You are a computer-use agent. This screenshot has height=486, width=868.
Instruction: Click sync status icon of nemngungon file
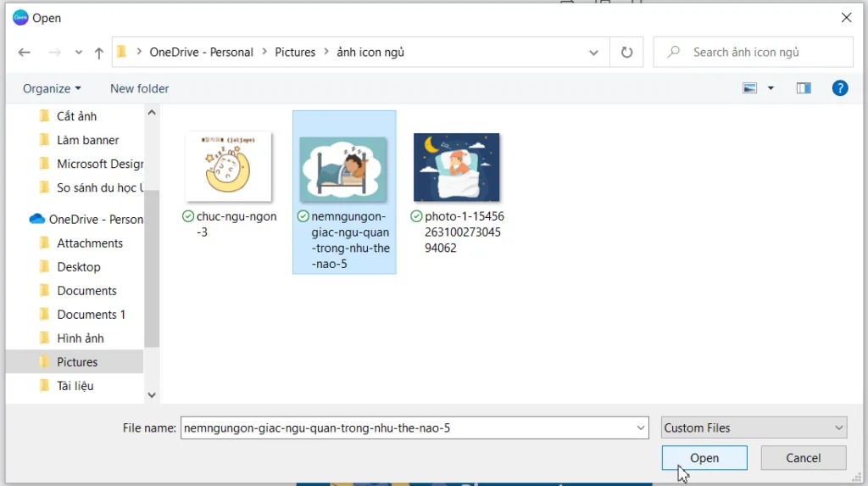click(303, 216)
